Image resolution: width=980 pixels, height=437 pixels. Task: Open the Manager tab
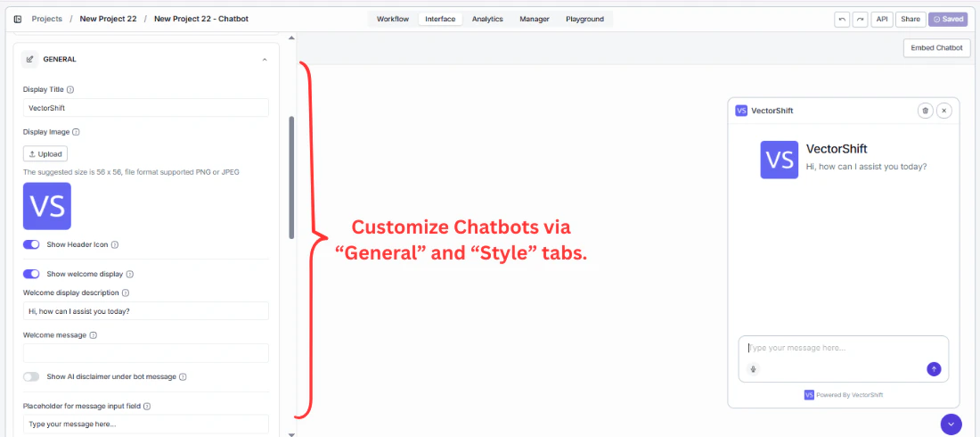point(535,20)
